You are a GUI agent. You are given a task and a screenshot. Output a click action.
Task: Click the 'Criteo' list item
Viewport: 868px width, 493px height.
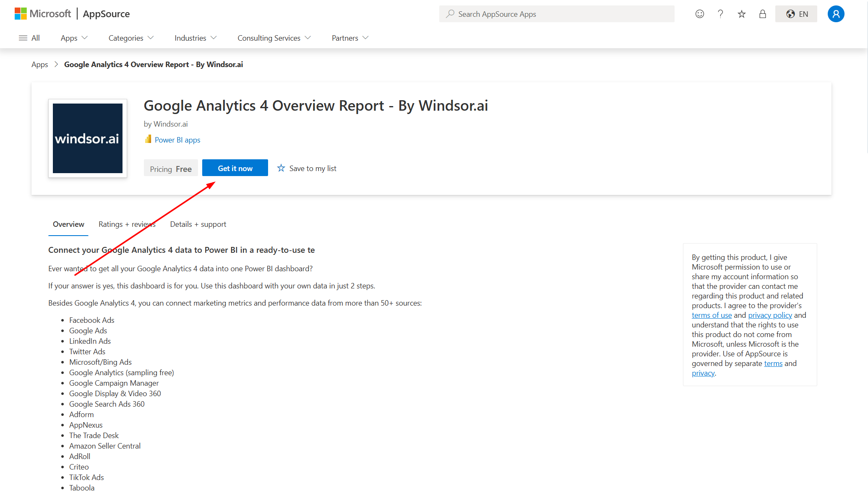point(79,467)
